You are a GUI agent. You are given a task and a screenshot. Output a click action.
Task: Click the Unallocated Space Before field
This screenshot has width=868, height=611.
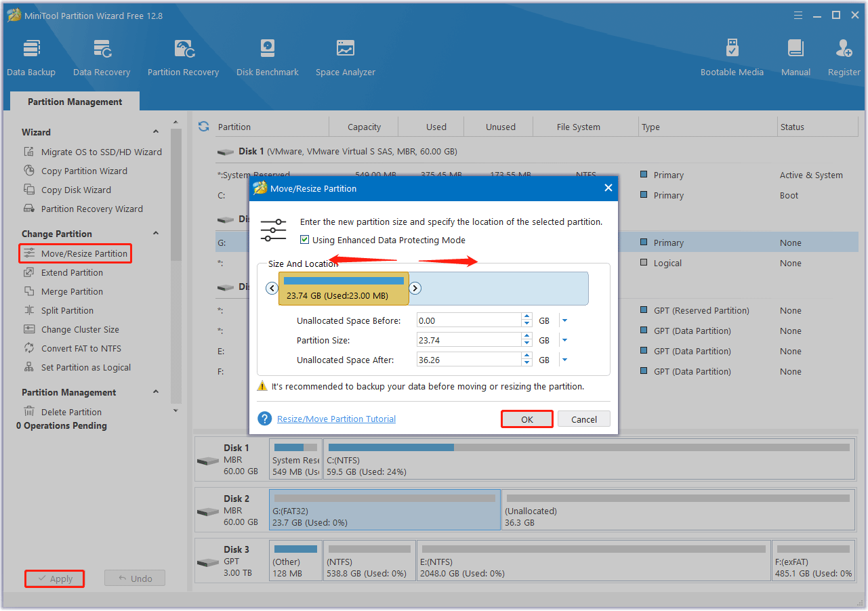click(x=469, y=320)
